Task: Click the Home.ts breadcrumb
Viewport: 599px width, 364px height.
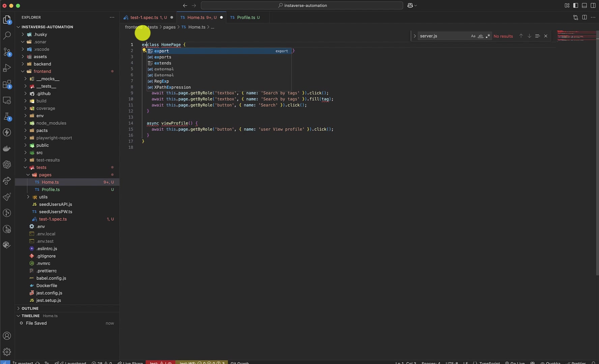Action: point(197,27)
